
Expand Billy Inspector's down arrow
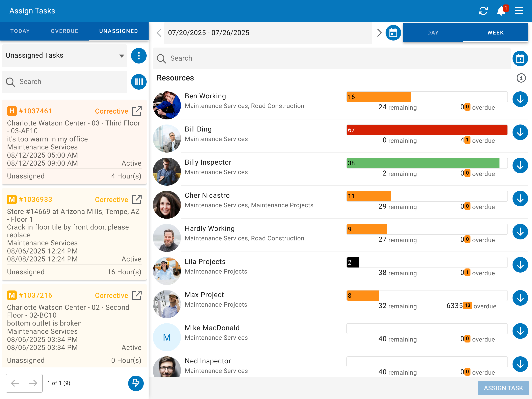(520, 165)
